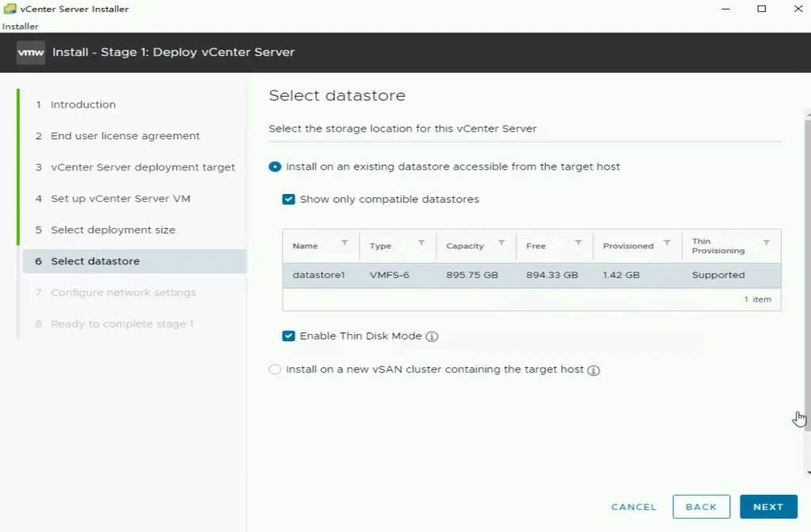Image resolution: width=811 pixels, height=532 pixels.
Task: Choose Install on a new vSAN cluster
Action: pos(275,370)
